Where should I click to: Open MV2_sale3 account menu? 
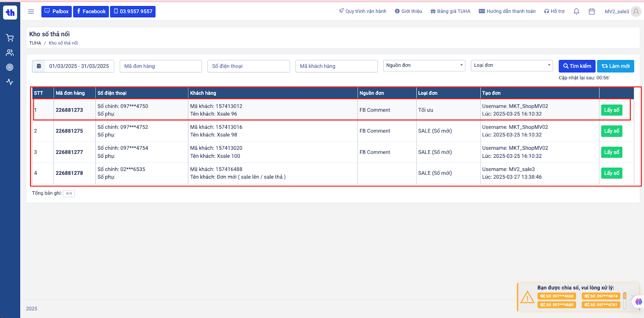[x=617, y=12]
